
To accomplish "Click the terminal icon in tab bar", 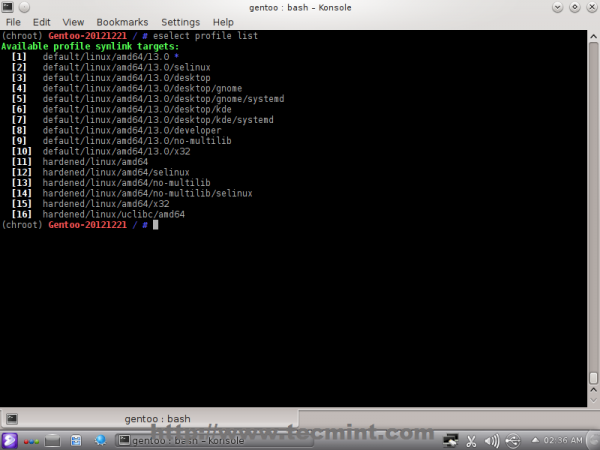I will point(12,419).
